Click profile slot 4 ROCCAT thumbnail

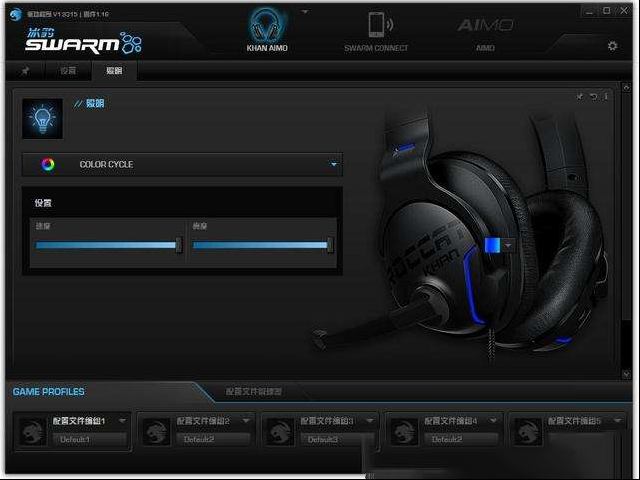pos(404,432)
